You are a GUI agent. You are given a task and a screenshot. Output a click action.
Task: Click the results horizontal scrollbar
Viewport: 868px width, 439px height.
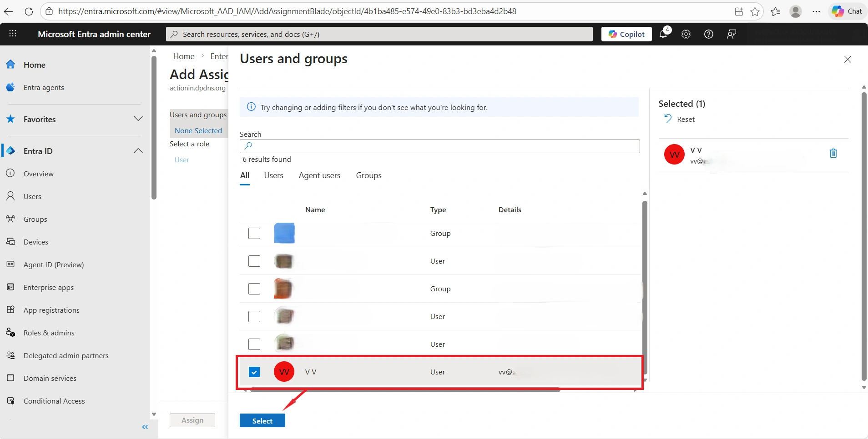coord(405,389)
